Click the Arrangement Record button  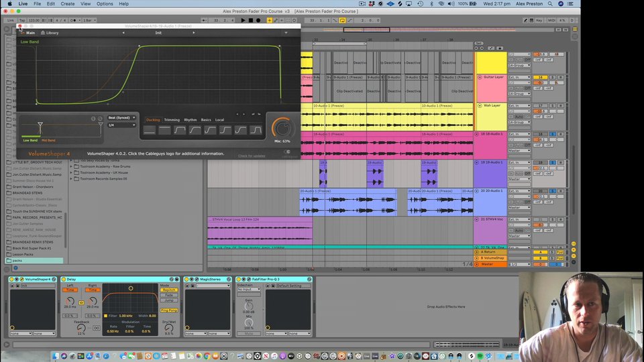tap(258, 20)
